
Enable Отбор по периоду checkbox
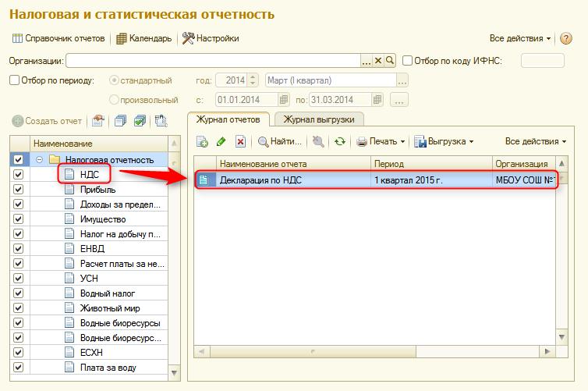[x=14, y=80]
